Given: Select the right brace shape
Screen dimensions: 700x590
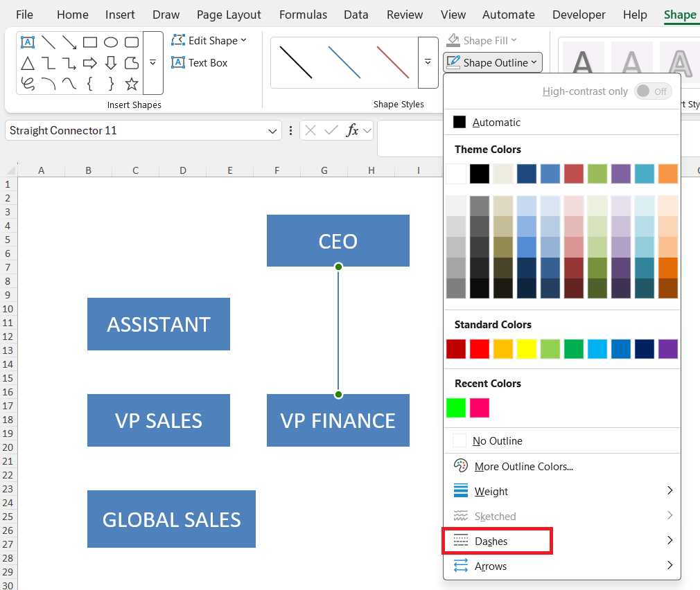Looking at the screenshot, I should tap(111, 84).
